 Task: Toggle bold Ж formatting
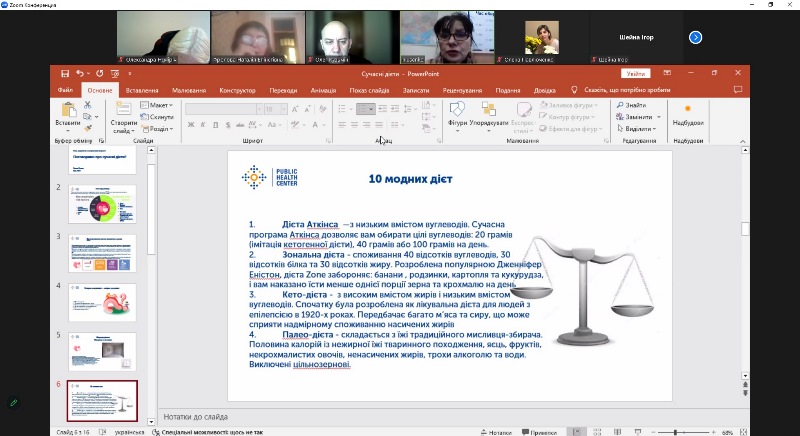pos(191,124)
